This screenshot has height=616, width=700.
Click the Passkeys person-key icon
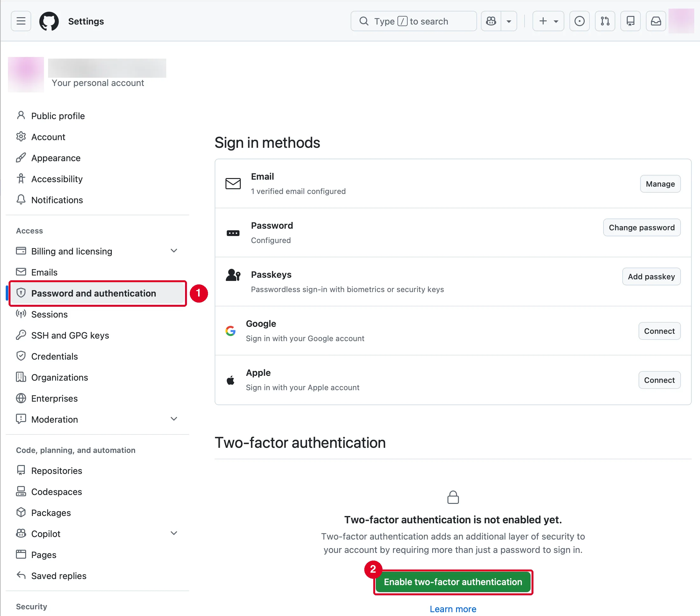pos(233,275)
